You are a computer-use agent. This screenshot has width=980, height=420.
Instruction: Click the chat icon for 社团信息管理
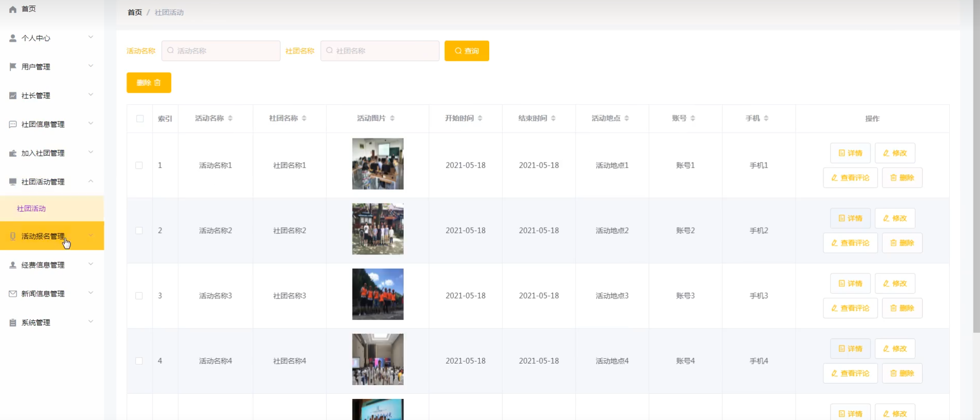(x=13, y=124)
